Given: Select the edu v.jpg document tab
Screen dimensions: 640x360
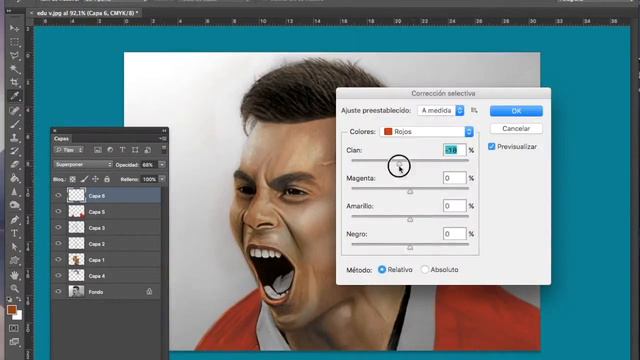Looking at the screenshot, I should 87,13.
